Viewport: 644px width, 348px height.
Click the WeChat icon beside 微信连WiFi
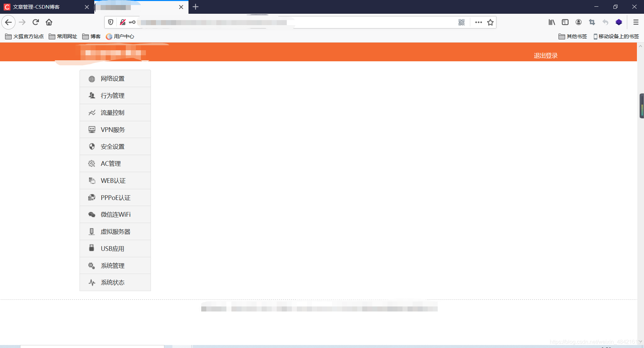pos(92,214)
